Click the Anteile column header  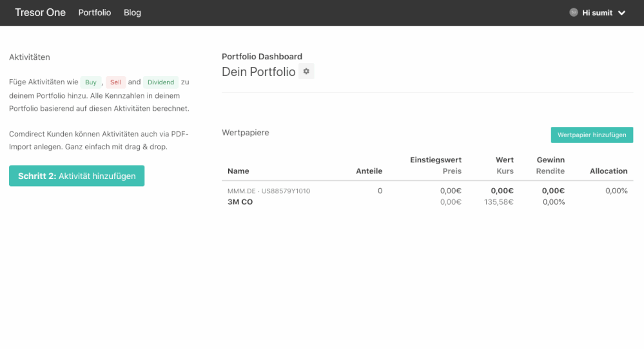pos(369,171)
